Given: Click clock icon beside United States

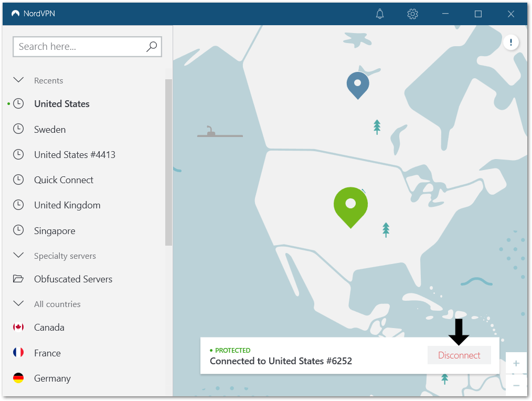Looking at the screenshot, I should click(x=18, y=103).
